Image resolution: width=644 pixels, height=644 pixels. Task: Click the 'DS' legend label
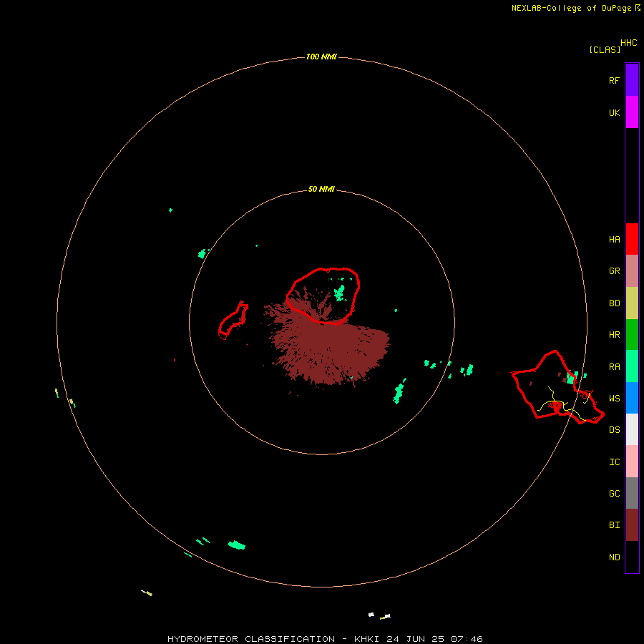614,430
